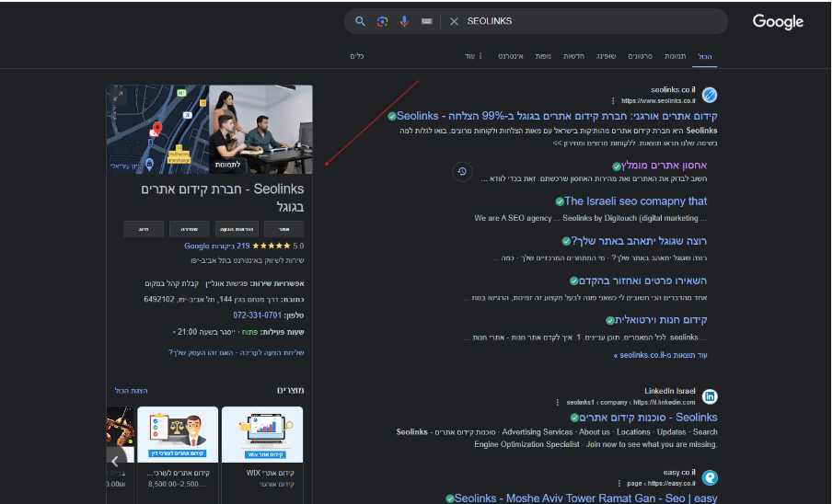Click the פתוח open status text
Image resolution: width=833 pixels, height=504 pixels.
[249, 332]
